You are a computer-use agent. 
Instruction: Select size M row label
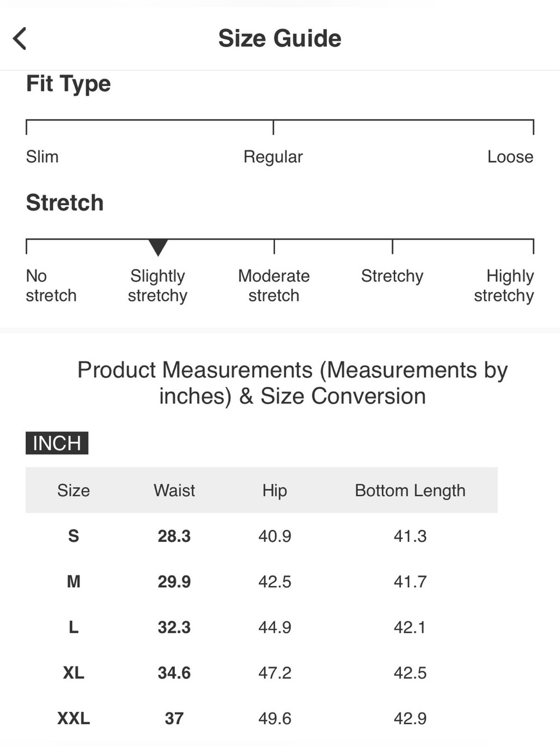tap(73, 582)
